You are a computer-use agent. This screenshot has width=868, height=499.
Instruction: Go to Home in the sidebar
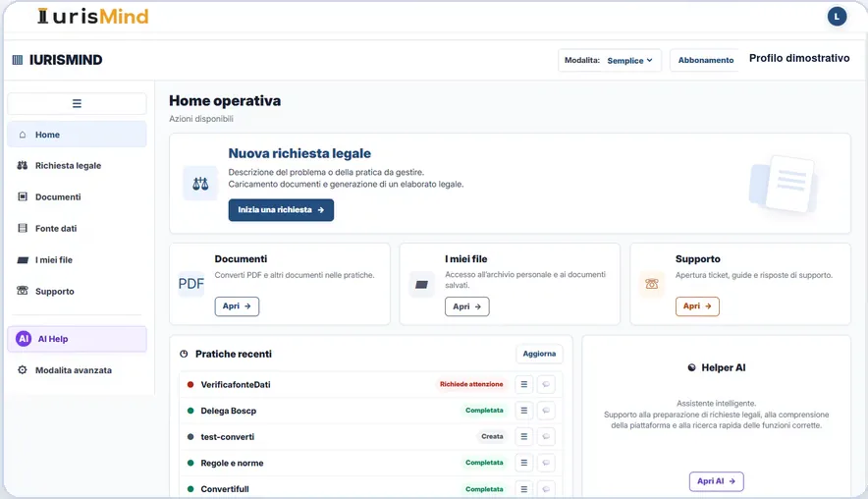[77, 135]
